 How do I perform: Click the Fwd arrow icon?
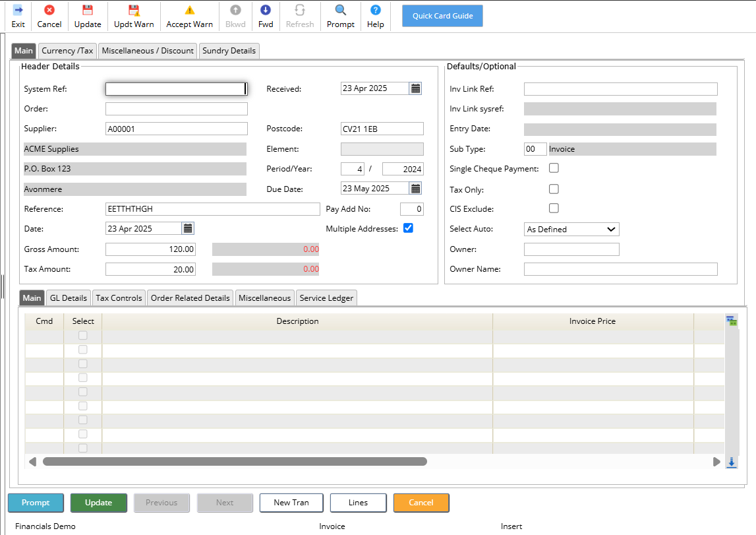click(x=265, y=16)
